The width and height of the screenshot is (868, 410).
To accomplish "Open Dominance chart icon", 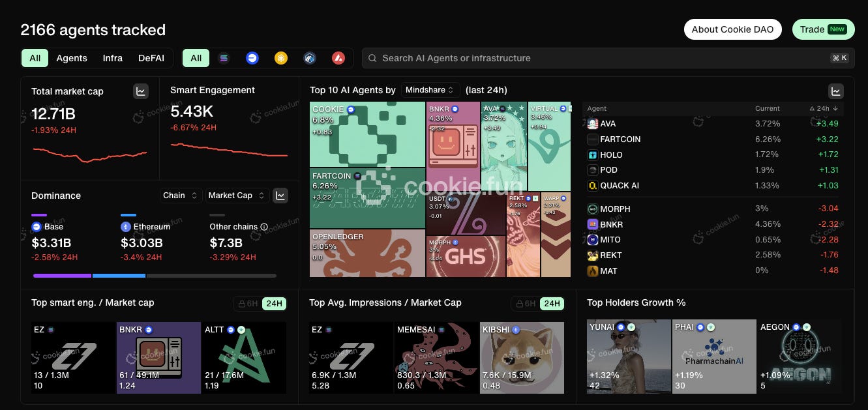I will pyautogui.click(x=280, y=195).
